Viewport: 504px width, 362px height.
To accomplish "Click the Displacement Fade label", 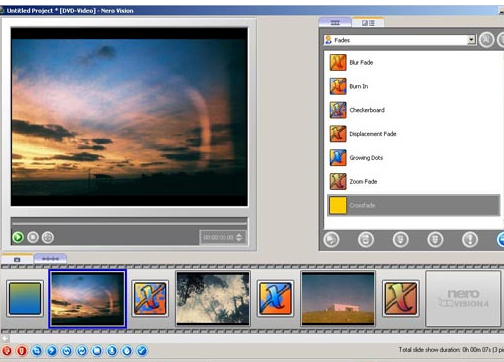I will click(373, 134).
